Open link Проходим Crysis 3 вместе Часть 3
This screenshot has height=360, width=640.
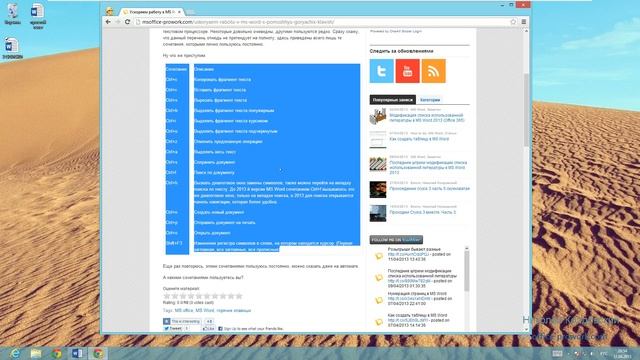click(422, 212)
